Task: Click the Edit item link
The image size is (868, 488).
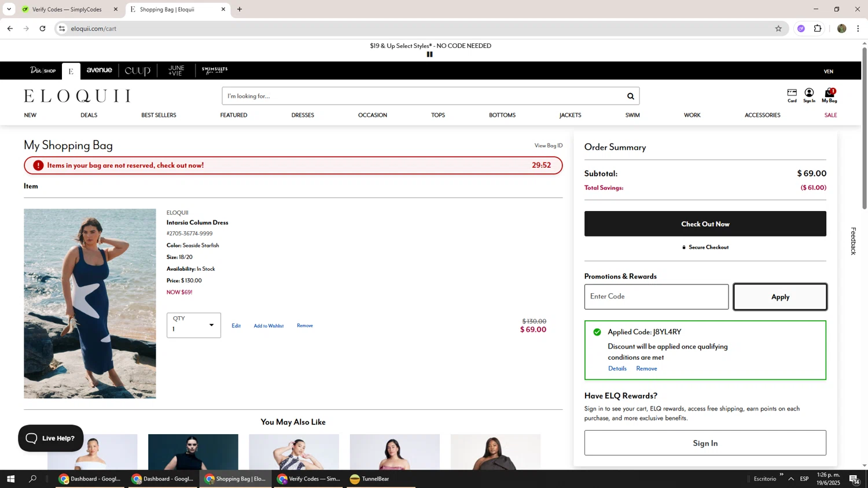Action: point(236,326)
